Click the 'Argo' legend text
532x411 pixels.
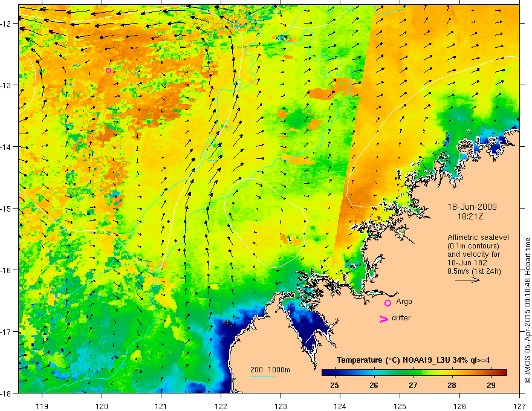(x=404, y=302)
